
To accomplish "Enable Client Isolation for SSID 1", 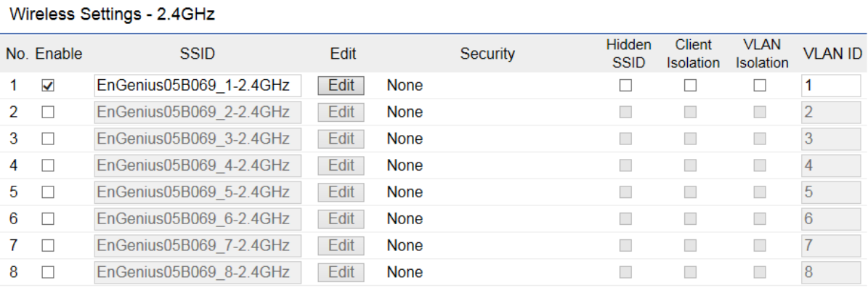I will click(x=690, y=86).
